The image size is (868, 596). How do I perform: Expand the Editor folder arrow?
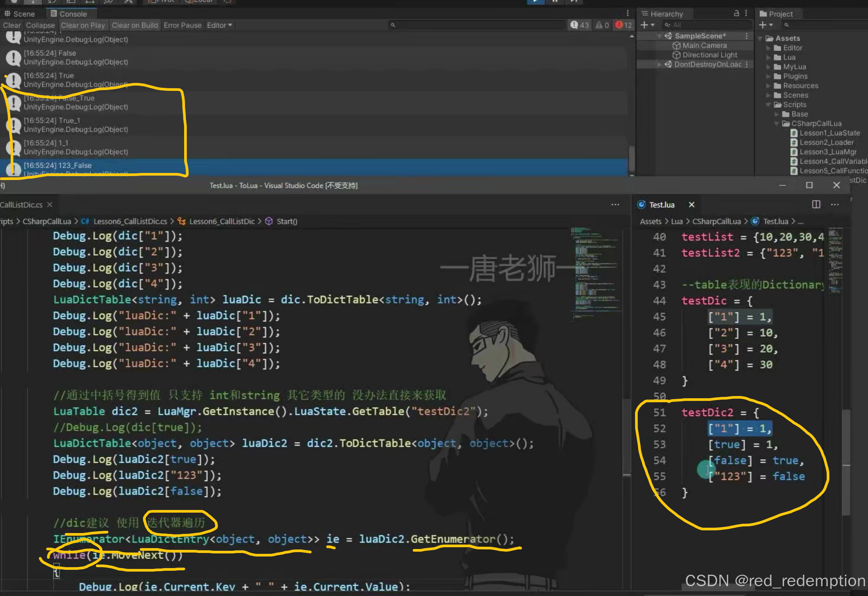(x=769, y=48)
